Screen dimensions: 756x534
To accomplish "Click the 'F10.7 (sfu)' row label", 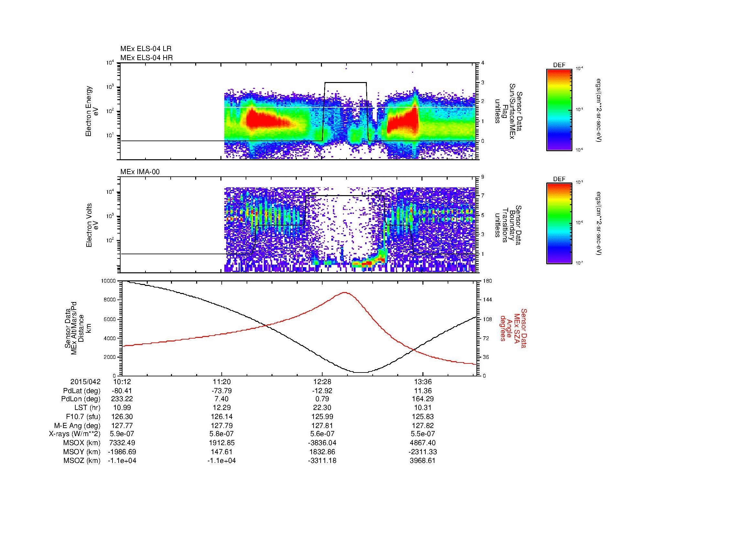I will 83,417.
